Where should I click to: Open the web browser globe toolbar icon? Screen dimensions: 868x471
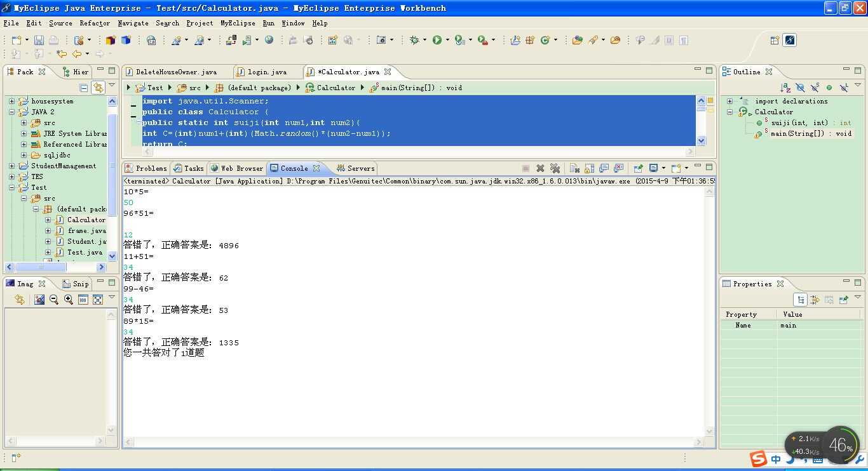coord(269,40)
